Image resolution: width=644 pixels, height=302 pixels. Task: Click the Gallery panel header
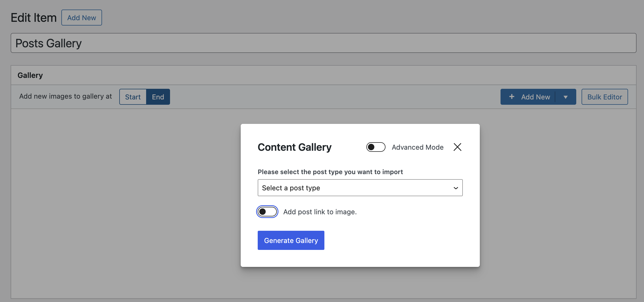tap(30, 75)
